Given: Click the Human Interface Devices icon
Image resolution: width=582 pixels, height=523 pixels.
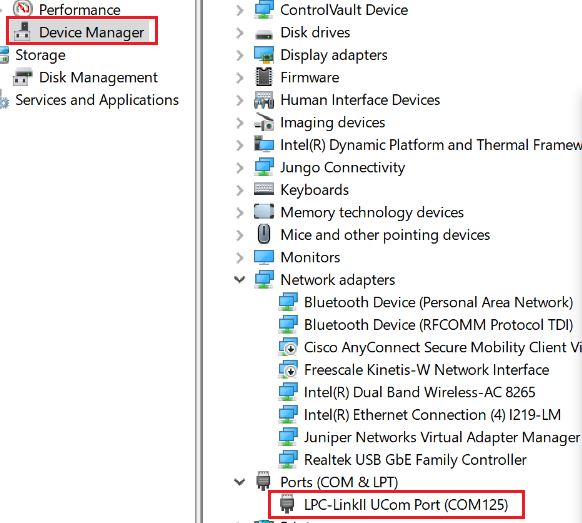Looking at the screenshot, I should point(264,99).
